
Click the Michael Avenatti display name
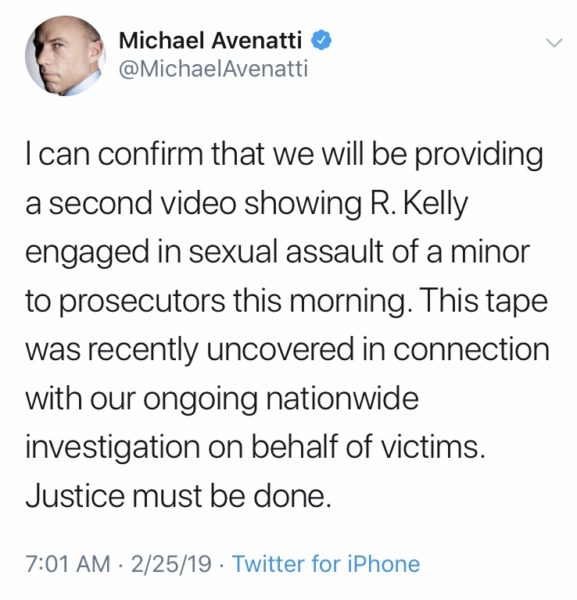210,40
